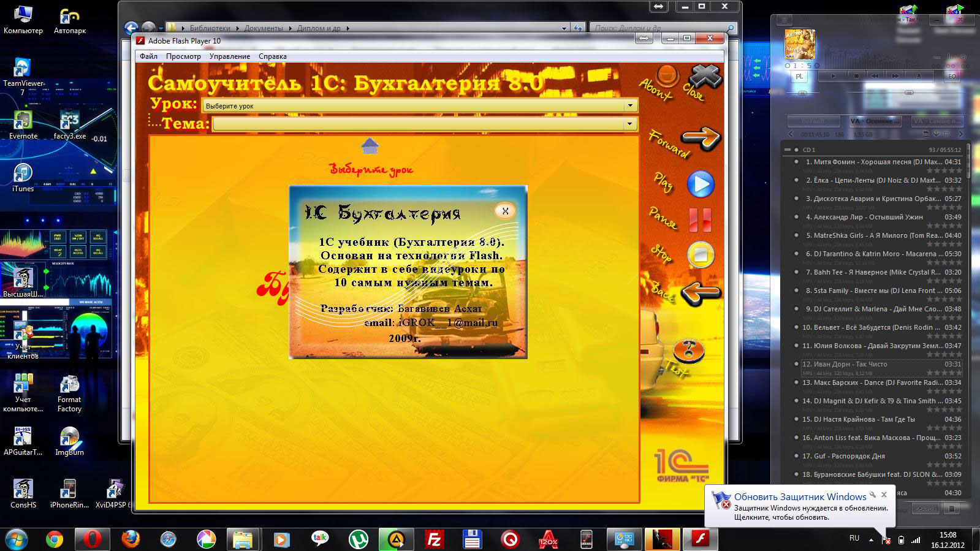
Task: Open FileZilla from the taskbar
Action: pos(434,539)
